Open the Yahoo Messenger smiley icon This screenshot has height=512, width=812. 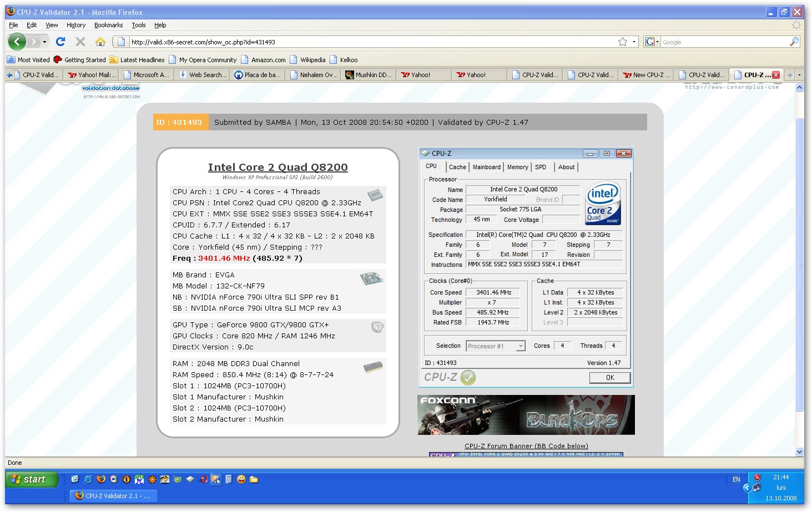[x=241, y=479]
